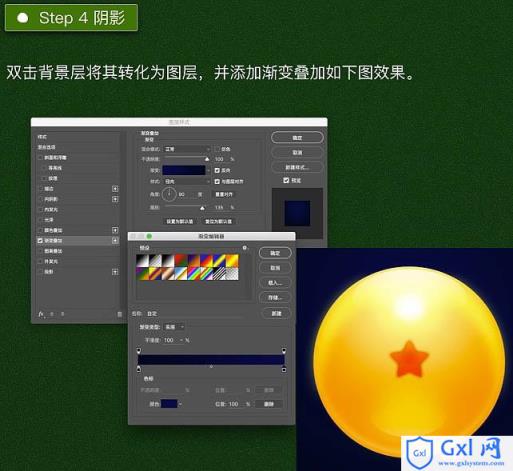Click the midpoint diamond below gradient bar
Screen dimensions: 513x471
click(x=211, y=367)
